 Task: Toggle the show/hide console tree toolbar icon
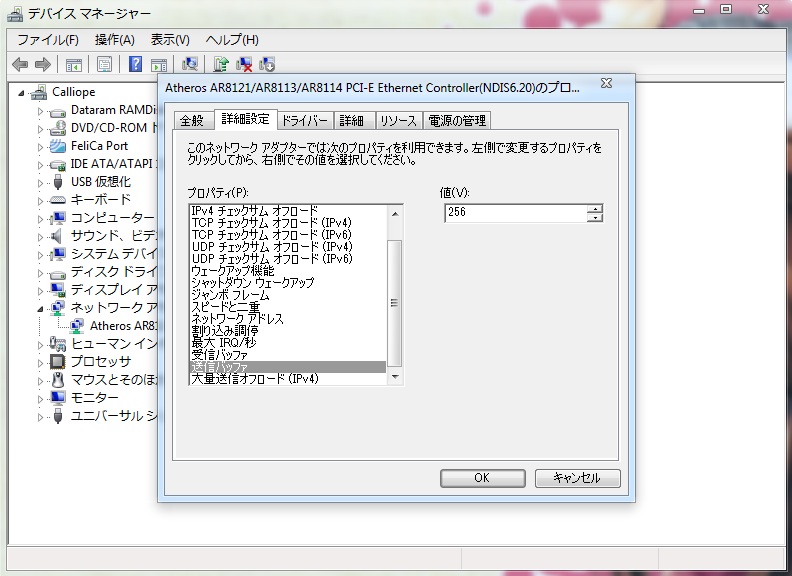point(73,65)
